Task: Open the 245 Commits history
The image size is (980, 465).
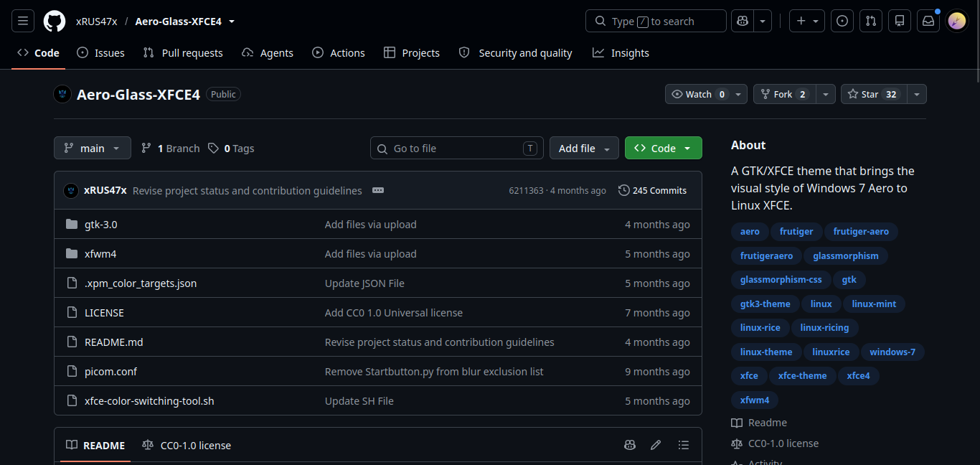Action: click(x=653, y=190)
